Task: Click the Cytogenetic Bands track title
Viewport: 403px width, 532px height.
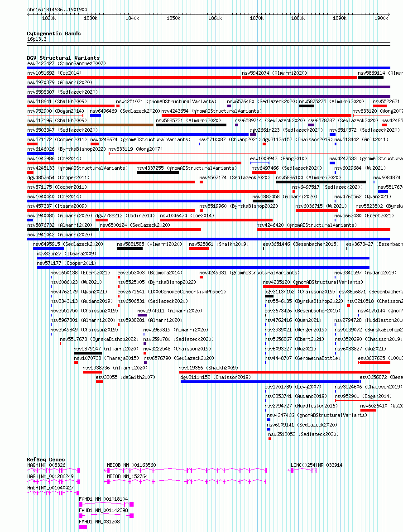Action: (54, 33)
